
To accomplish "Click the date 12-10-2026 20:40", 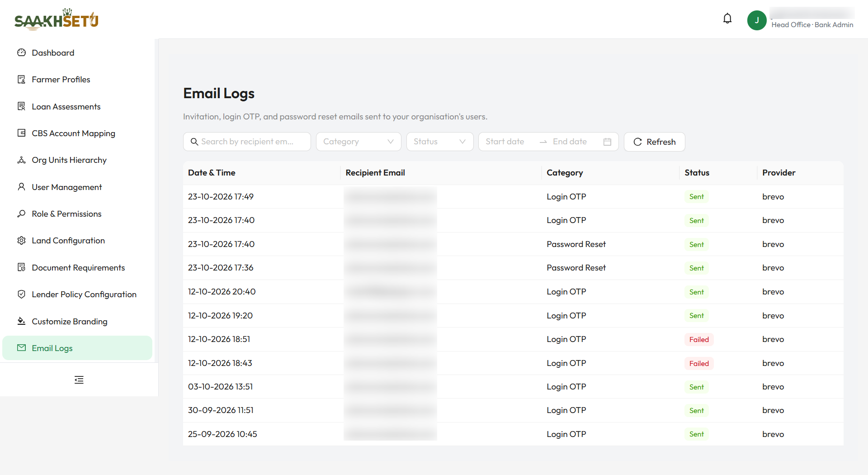I will point(222,292).
